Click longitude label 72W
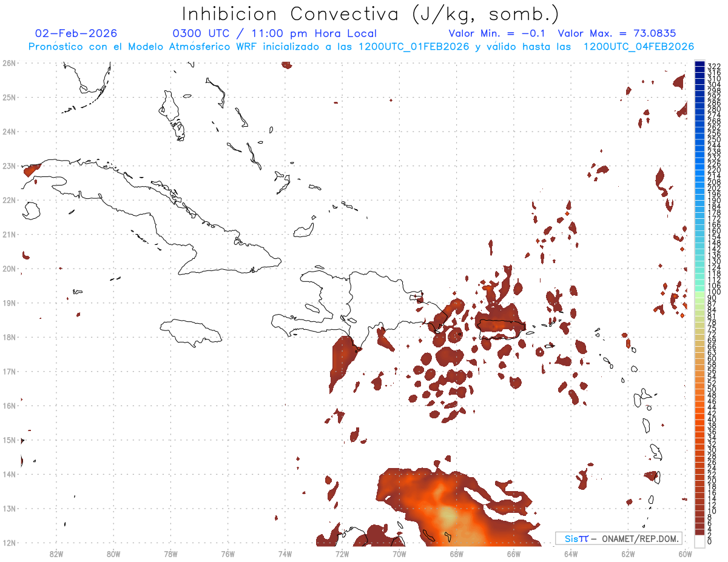728x562 pixels. (x=342, y=554)
